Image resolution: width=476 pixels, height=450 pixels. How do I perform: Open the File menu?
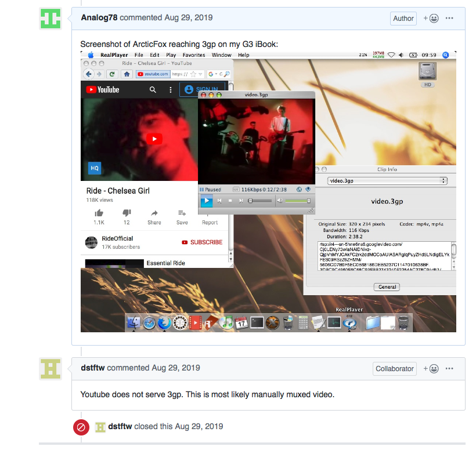(139, 55)
